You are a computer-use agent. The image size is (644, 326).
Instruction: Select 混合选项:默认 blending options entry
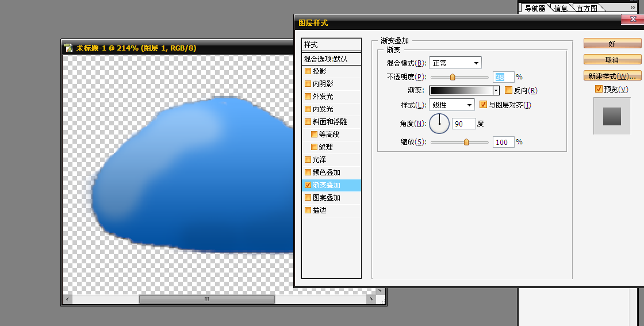331,59
